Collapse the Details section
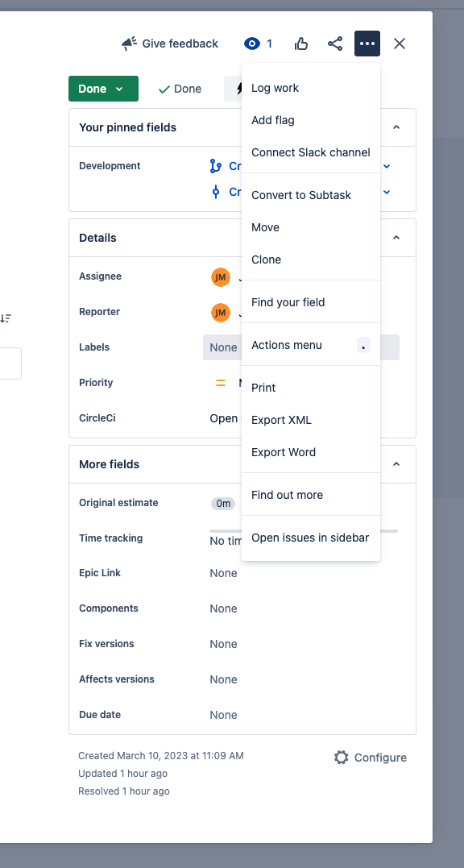 click(396, 237)
